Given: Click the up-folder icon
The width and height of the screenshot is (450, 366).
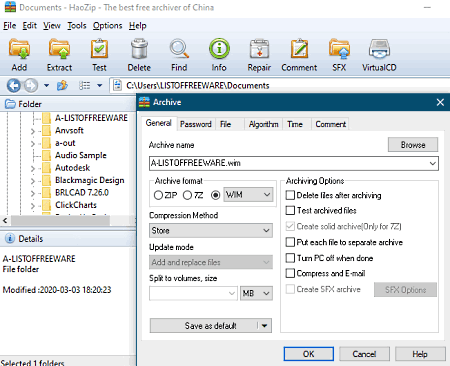Looking at the screenshot, I should tap(62, 86).
